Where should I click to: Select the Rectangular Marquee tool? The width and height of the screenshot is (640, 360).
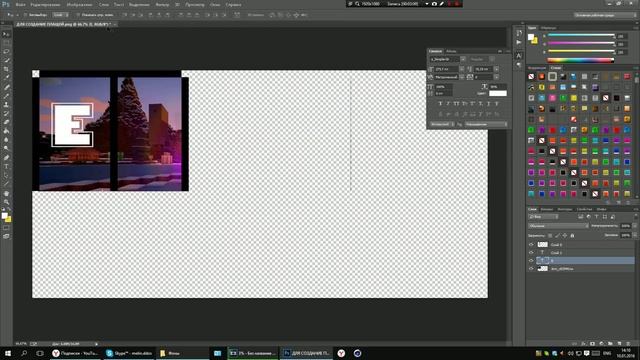point(6,43)
